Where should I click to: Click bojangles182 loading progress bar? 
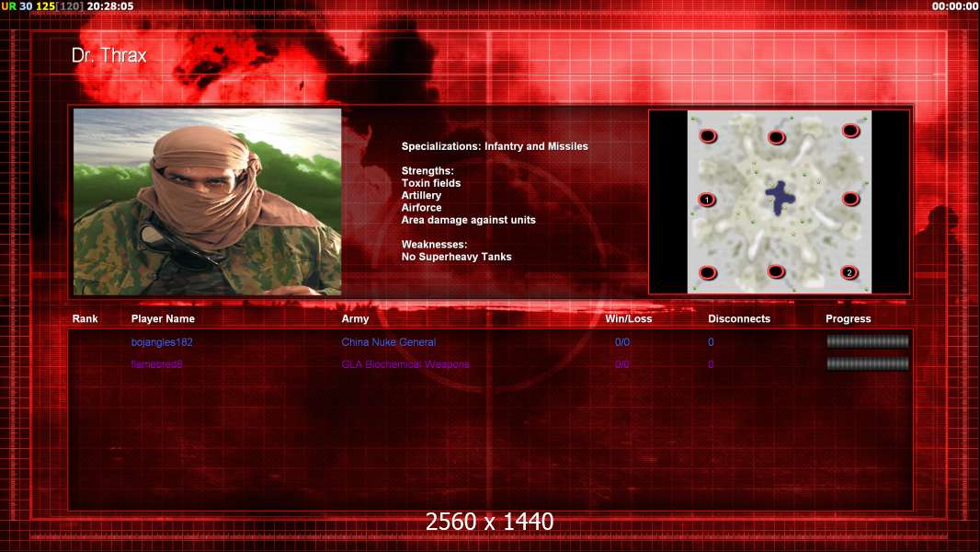tap(868, 341)
